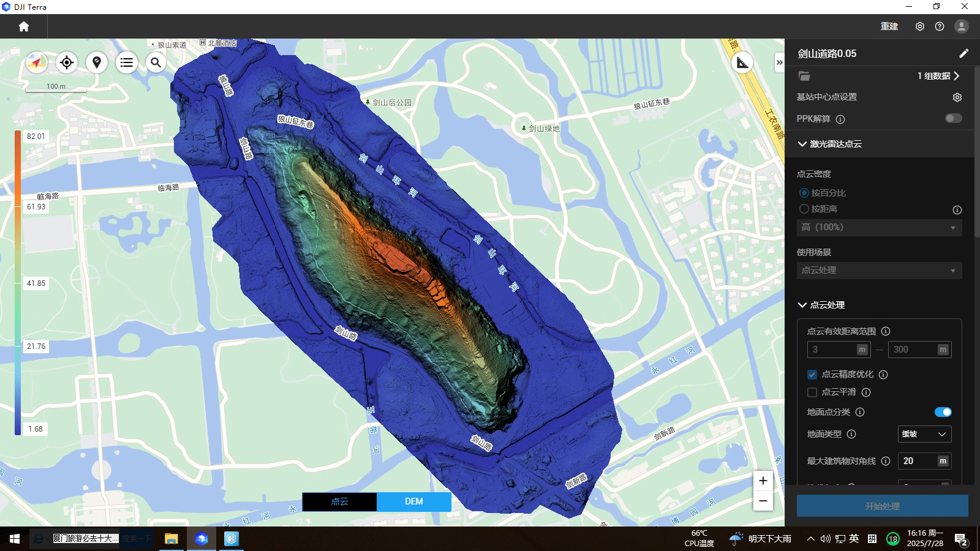Open the list layers icon on map
Viewport: 980px width, 551px height.
127,62
